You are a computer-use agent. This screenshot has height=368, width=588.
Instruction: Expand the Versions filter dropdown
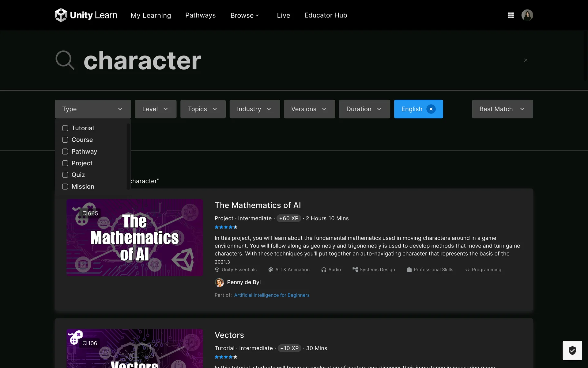pos(309,109)
